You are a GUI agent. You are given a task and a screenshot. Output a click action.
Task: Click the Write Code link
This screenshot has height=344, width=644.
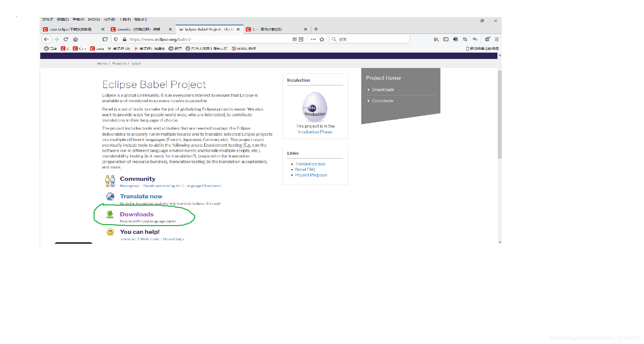(150, 239)
